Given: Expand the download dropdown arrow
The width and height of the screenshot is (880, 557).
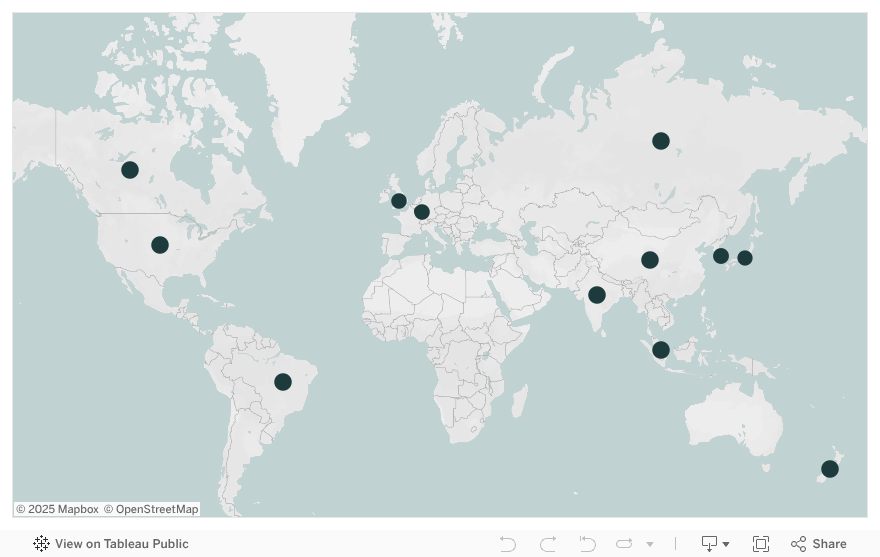Looking at the screenshot, I should (x=726, y=544).
